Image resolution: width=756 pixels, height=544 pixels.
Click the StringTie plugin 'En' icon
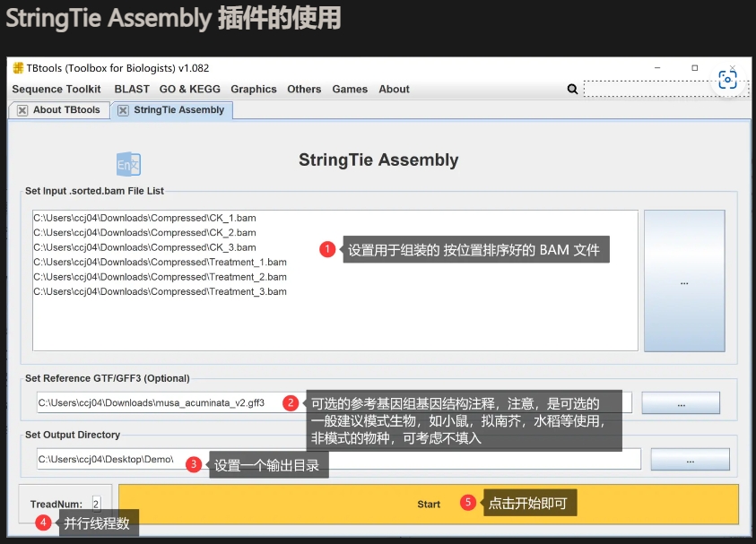pos(127,164)
